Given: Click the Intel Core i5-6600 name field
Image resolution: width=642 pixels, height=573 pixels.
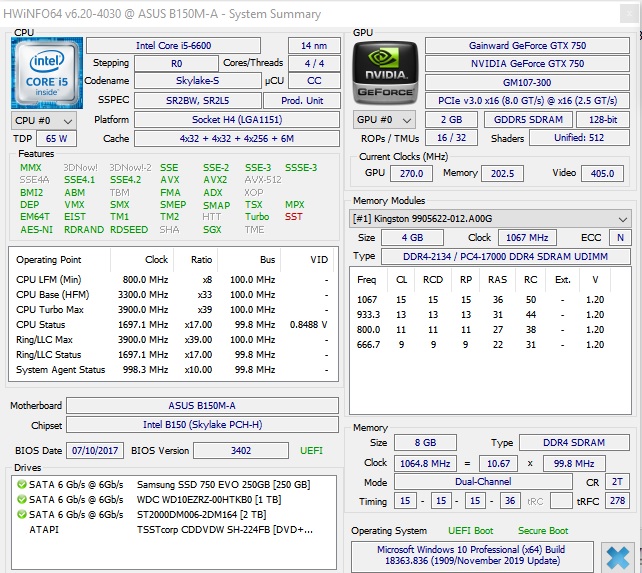Looking at the screenshot, I should tap(174, 45).
